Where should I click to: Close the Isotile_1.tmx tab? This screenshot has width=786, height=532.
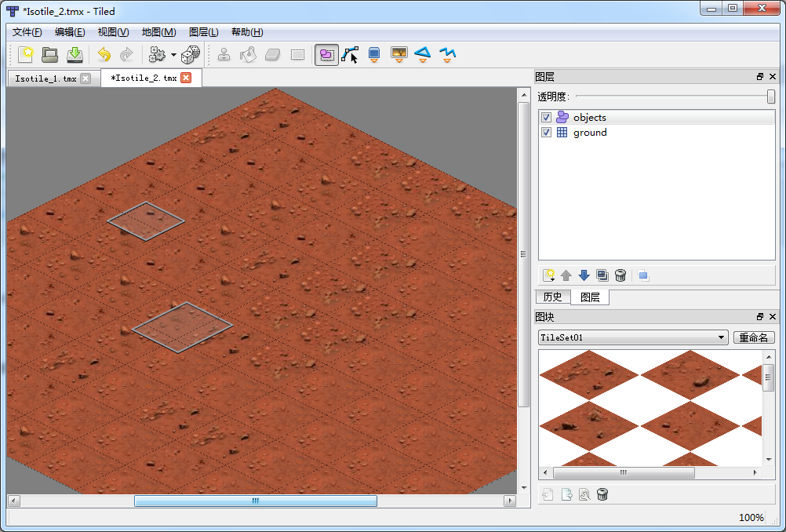pos(86,78)
